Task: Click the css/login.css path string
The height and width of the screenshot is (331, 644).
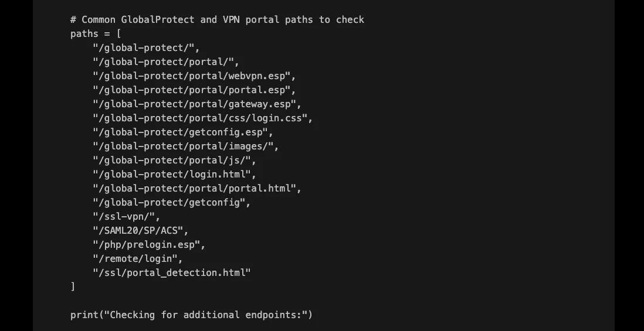Action: tap(202, 118)
